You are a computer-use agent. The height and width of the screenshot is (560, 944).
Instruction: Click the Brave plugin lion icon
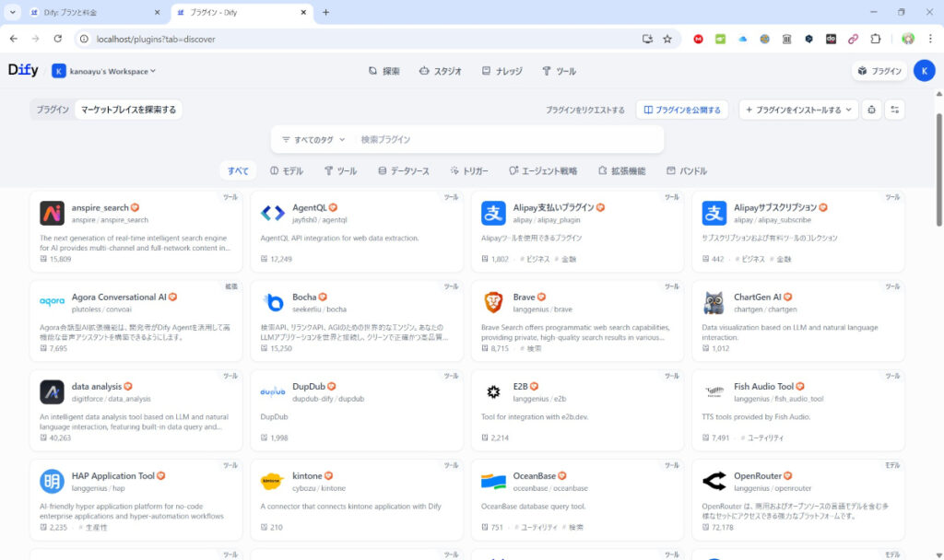[493, 302]
